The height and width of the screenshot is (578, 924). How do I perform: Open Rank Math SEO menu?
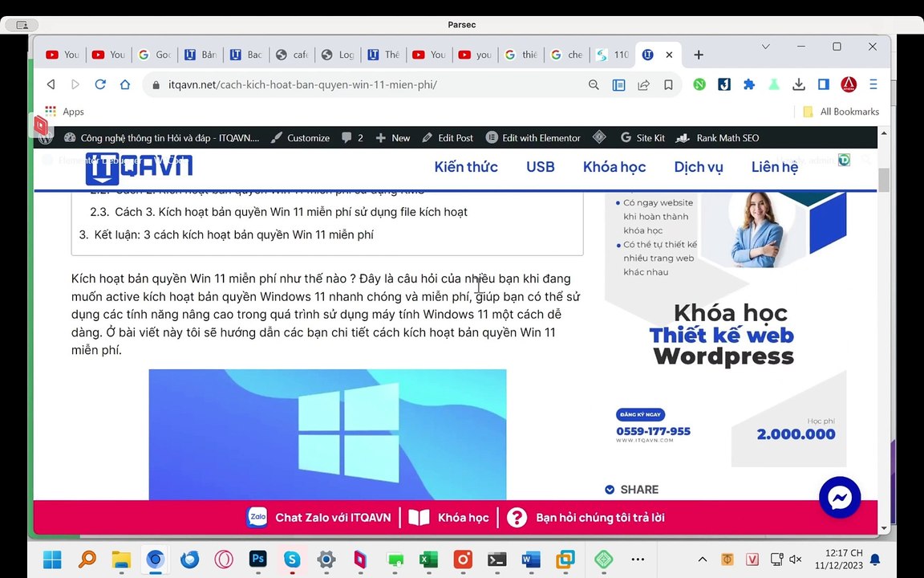(x=717, y=138)
